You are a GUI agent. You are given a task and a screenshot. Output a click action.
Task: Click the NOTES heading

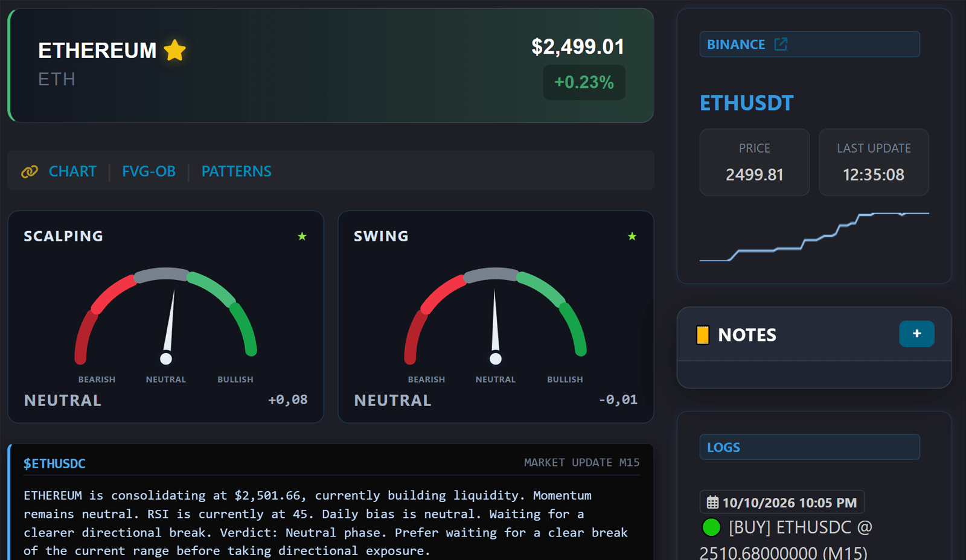pyautogui.click(x=747, y=335)
